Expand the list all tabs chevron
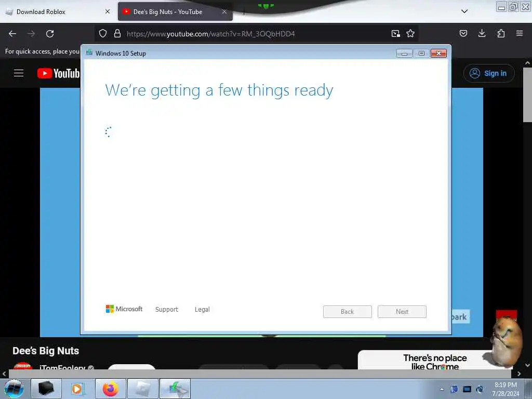 [x=464, y=11]
